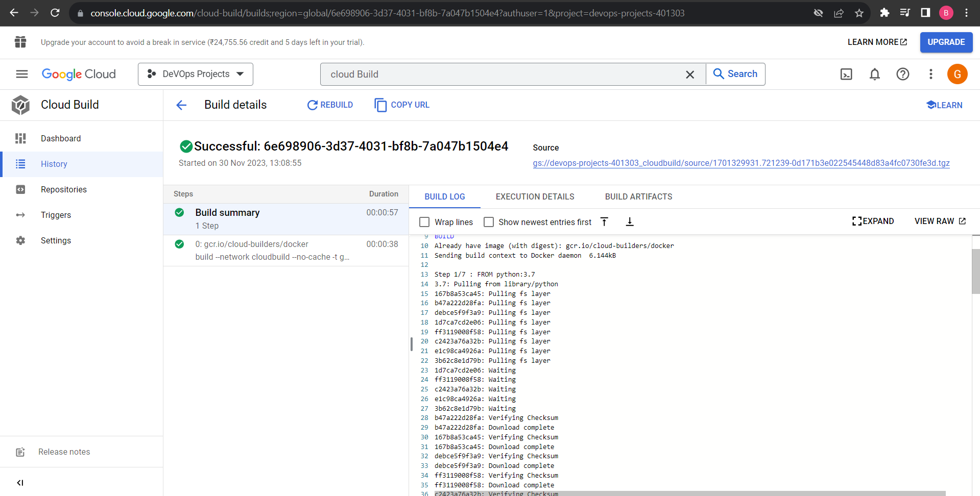Expand the build log view
The height and width of the screenshot is (496, 980).
873,221
